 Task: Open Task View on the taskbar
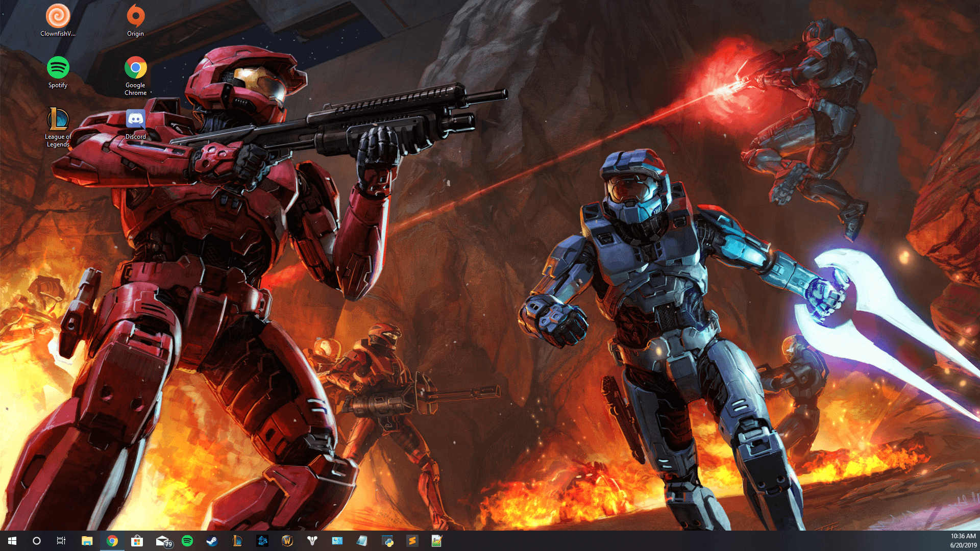pos(61,540)
